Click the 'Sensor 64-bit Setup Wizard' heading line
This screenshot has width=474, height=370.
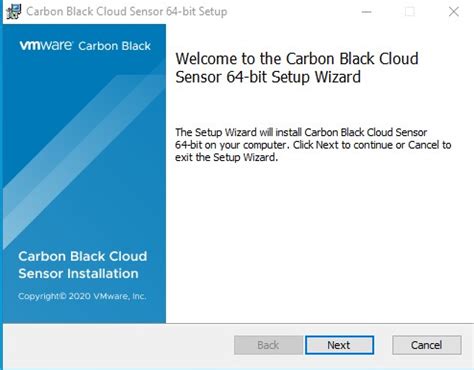tap(268, 77)
